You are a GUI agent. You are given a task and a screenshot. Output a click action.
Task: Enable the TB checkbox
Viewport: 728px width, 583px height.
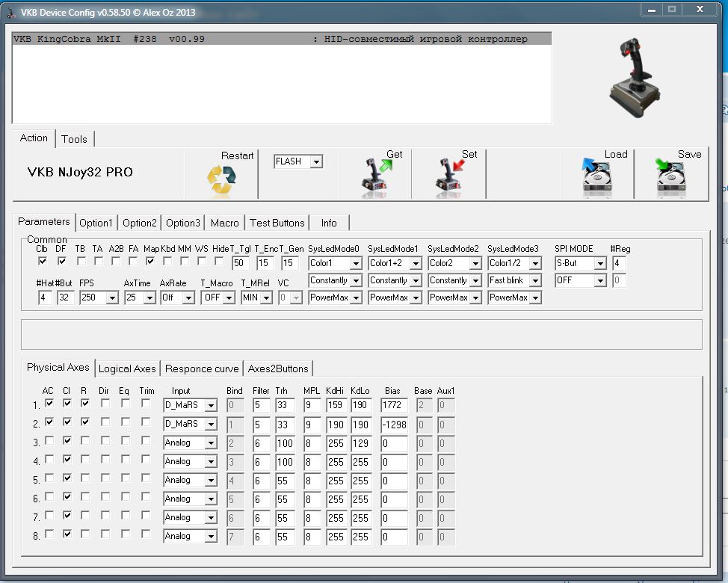click(81, 262)
